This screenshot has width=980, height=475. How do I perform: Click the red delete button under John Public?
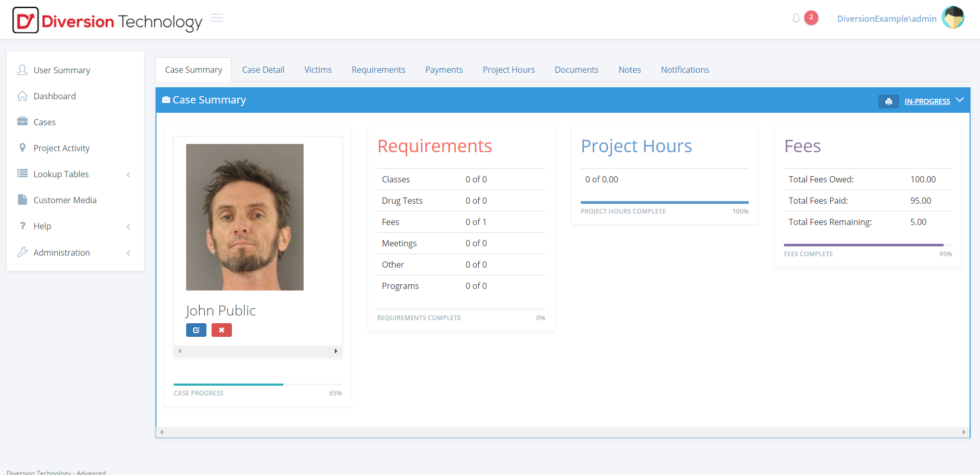pyautogui.click(x=221, y=330)
